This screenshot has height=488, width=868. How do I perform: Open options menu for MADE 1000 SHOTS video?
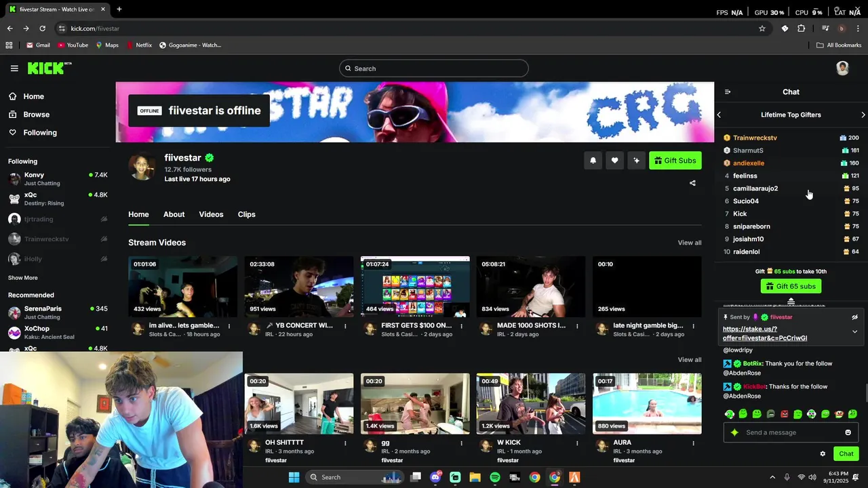(577, 326)
